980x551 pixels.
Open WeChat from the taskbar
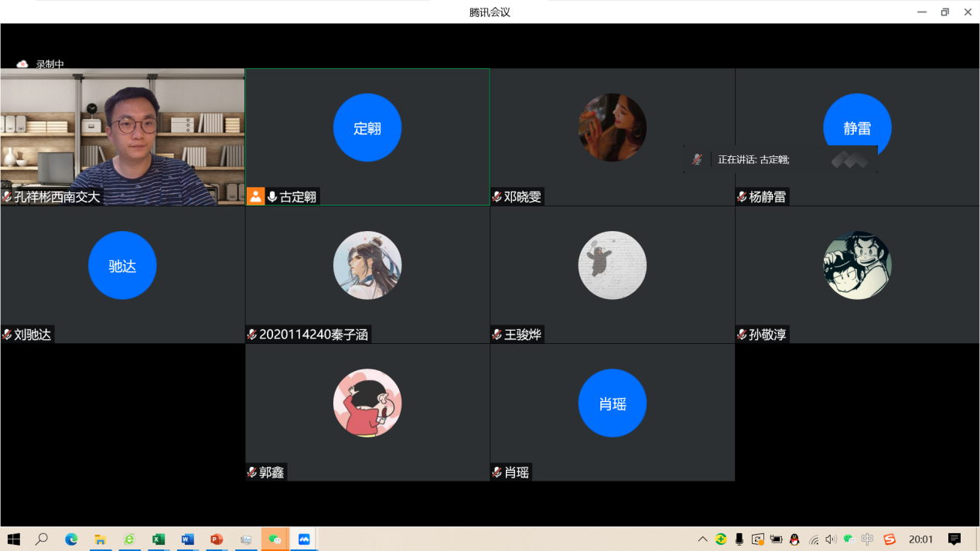tap(275, 539)
